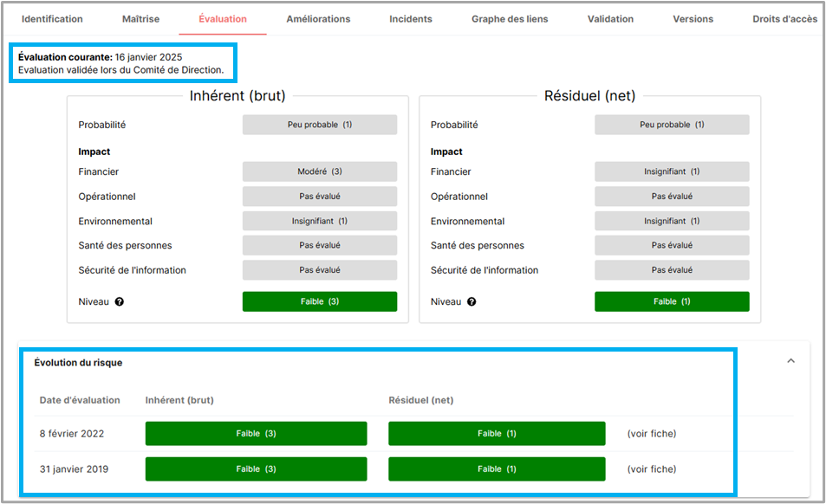Click inherent Probabilité field Peu probable (1)
826x504 pixels.
click(x=319, y=125)
